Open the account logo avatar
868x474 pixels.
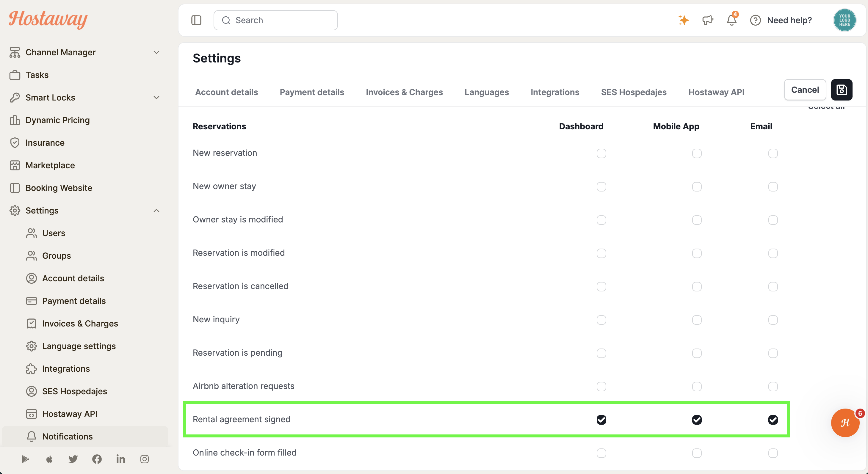845,20
